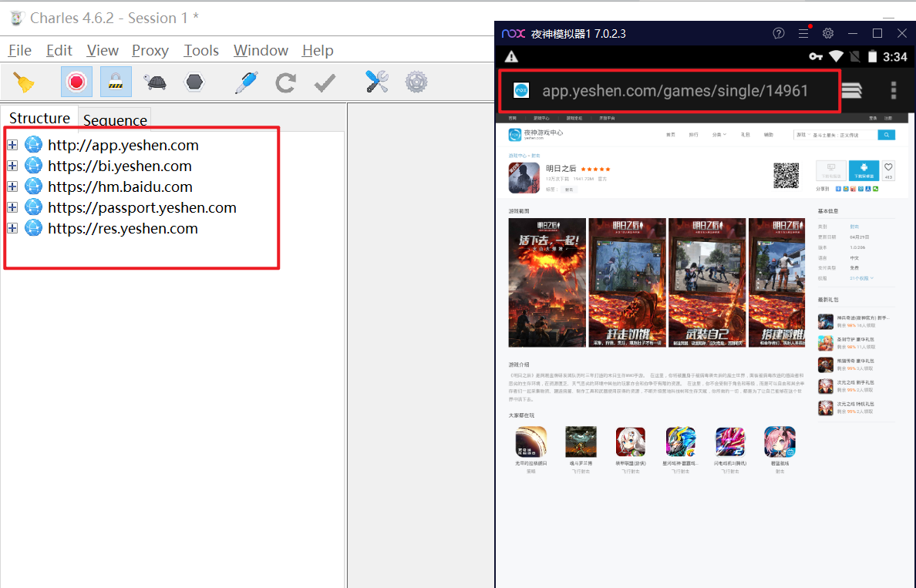Expand the https://res.yeshen.com node
916x588 pixels.
12,228
